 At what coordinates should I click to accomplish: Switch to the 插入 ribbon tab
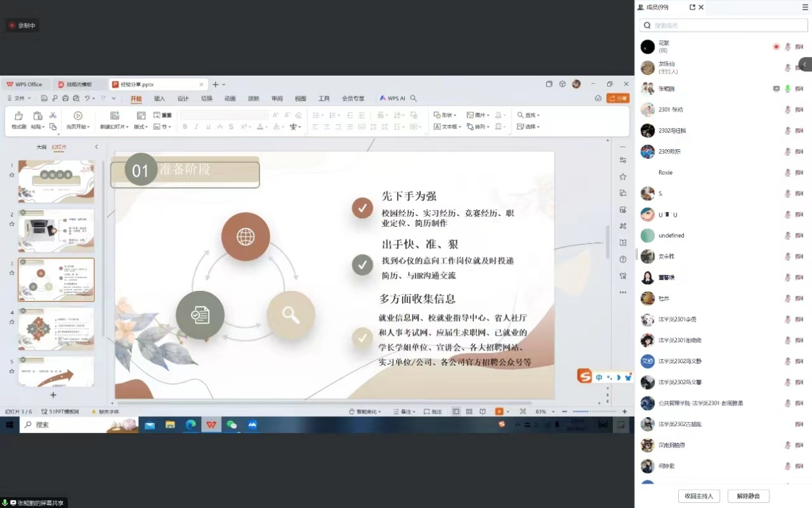click(x=159, y=99)
